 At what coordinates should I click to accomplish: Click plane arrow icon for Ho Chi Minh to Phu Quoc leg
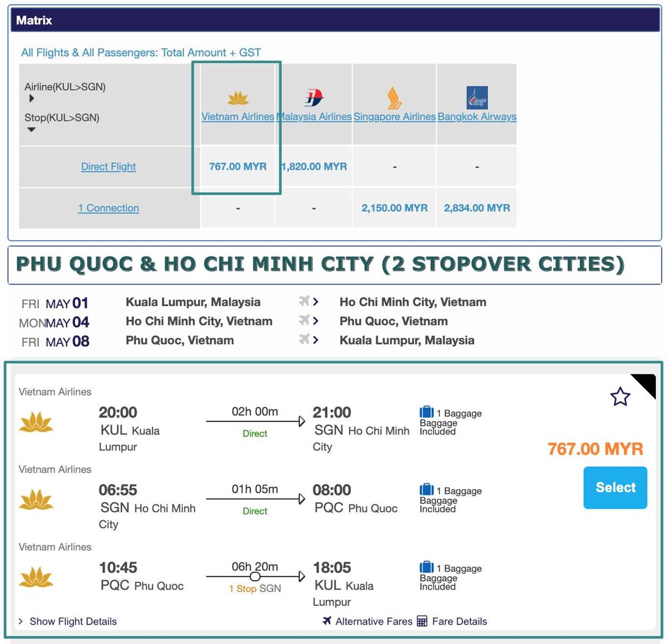coord(308,320)
